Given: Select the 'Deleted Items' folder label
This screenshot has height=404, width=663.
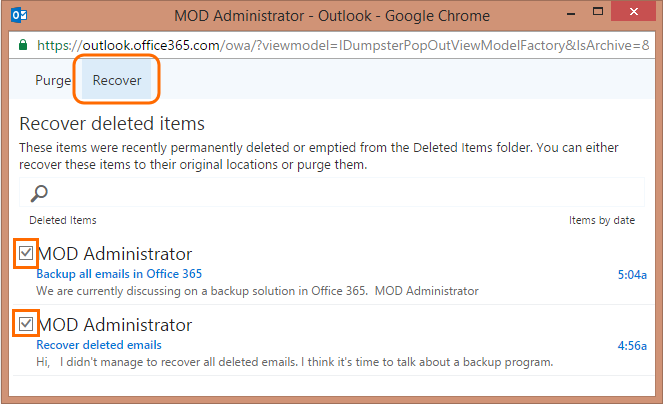Looking at the screenshot, I should [63, 220].
